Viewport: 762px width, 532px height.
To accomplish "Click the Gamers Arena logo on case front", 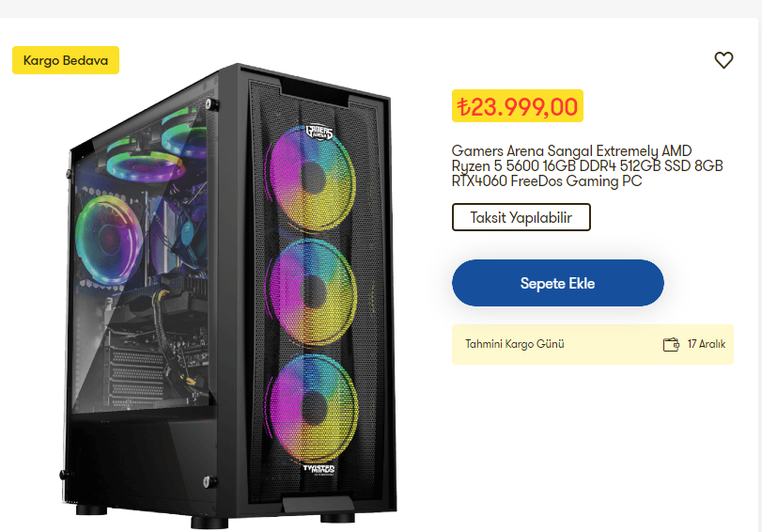I will click(319, 133).
